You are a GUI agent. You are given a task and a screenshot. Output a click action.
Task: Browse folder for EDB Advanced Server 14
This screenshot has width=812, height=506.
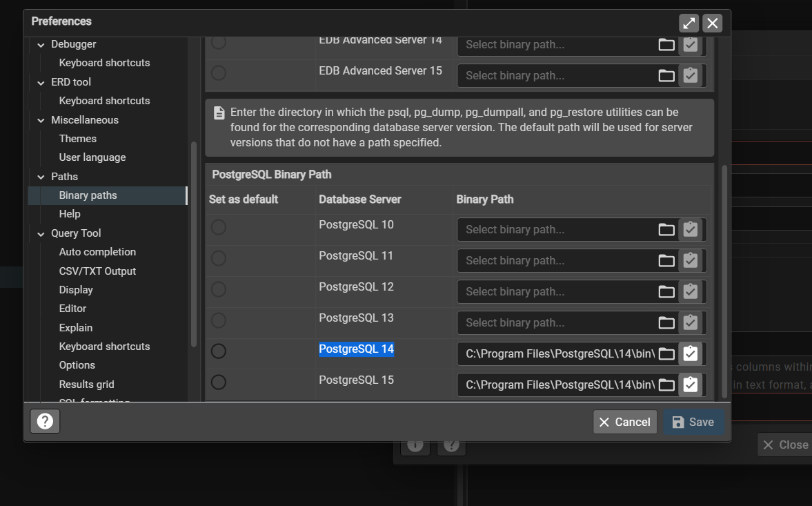tap(666, 45)
